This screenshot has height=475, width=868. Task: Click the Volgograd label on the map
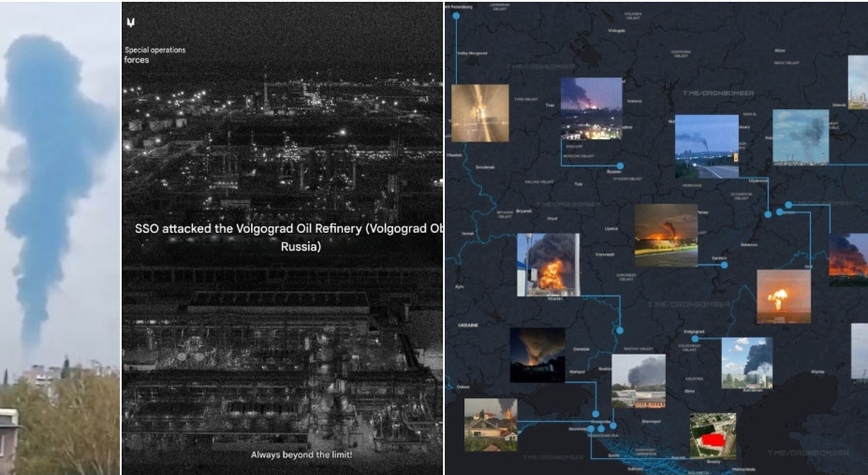click(694, 331)
